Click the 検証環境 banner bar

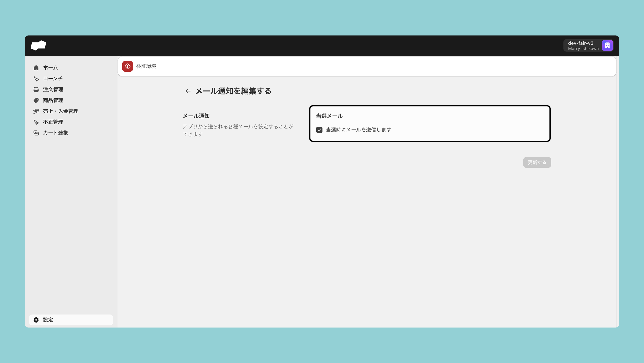click(367, 66)
